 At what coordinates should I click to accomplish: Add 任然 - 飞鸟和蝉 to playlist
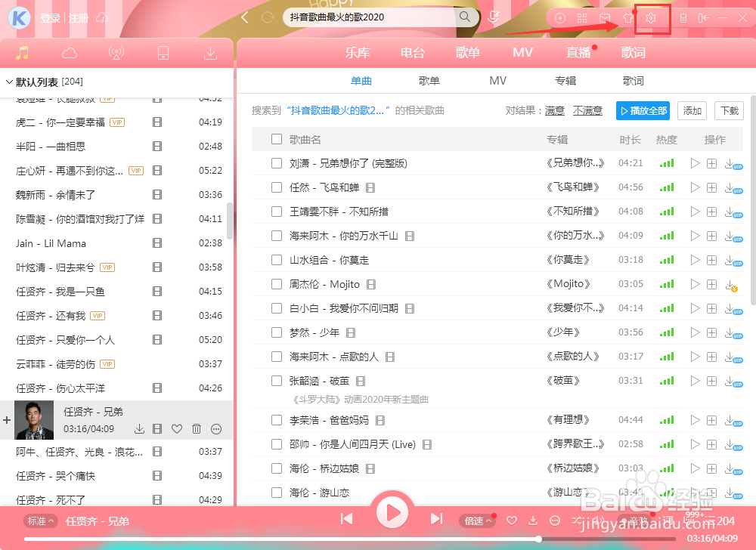coord(711,187)
